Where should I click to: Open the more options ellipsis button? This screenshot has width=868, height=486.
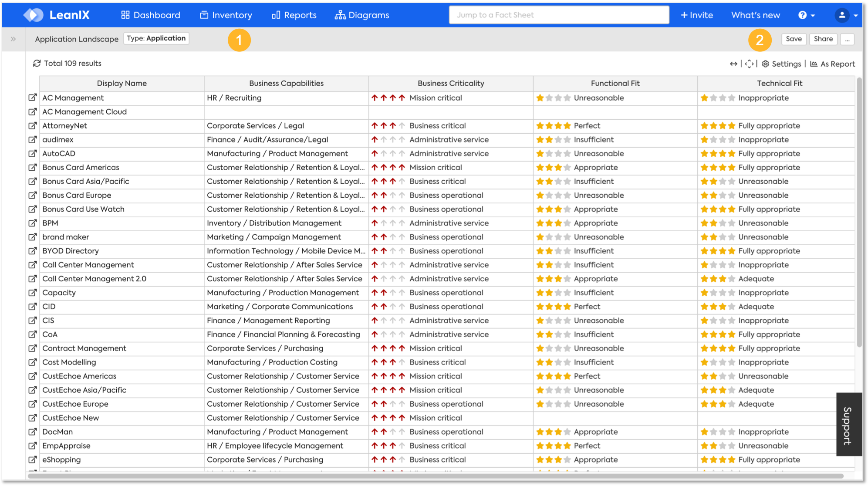point(847,39)
